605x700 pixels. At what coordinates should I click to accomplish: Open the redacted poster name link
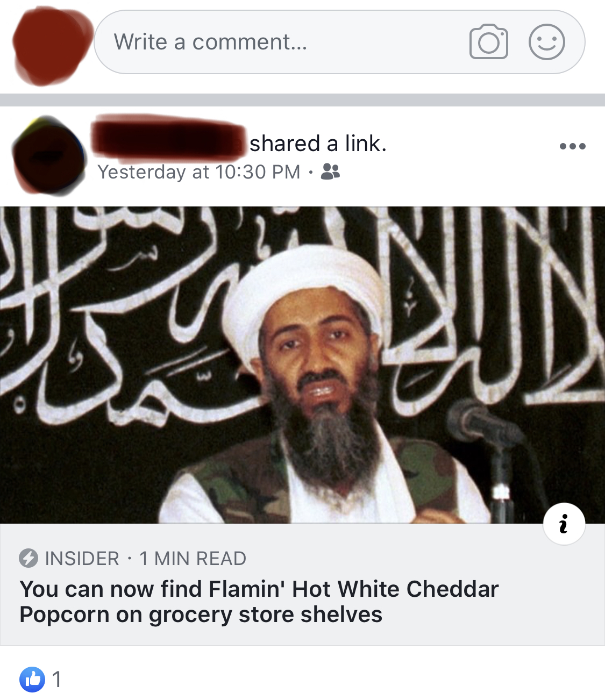pos(169,139)
